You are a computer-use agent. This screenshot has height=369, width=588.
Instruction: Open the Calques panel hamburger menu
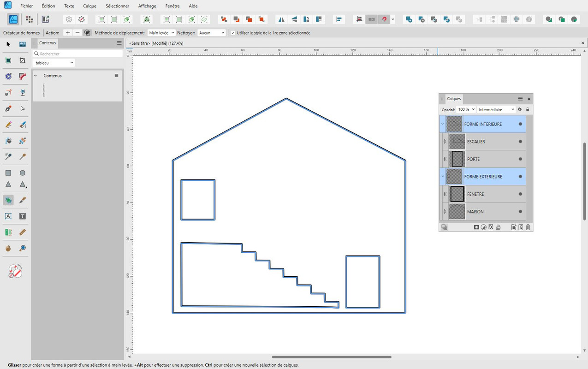(x=520, y=99)
